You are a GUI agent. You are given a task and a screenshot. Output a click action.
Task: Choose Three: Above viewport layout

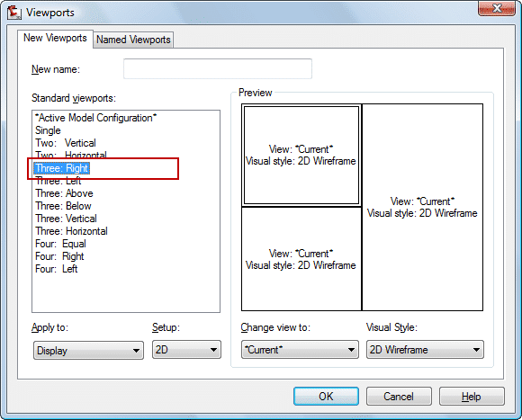64,193
